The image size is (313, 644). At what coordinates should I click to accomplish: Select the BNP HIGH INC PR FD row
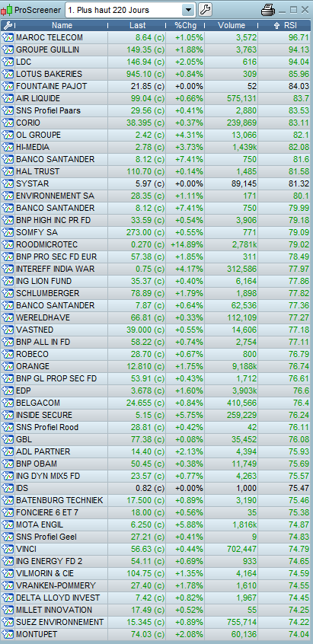pyautogui.click(x=156, y=220)
